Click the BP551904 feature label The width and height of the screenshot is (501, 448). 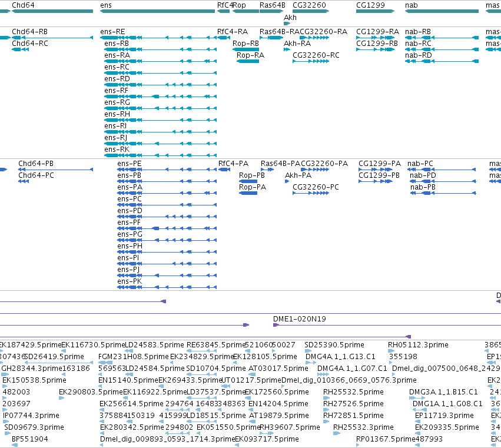pos(29,439)
